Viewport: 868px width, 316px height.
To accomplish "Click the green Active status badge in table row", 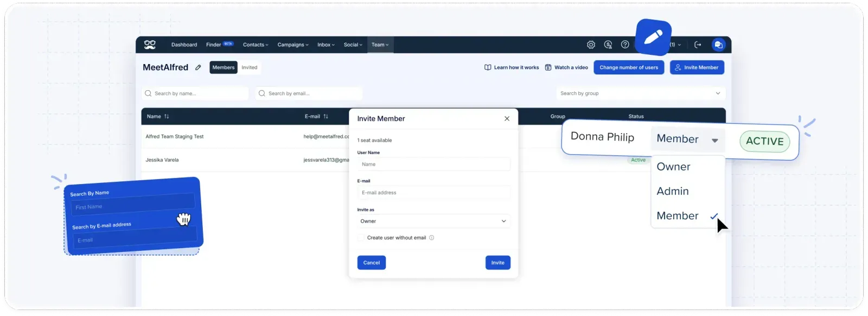I will pos(638,160).
